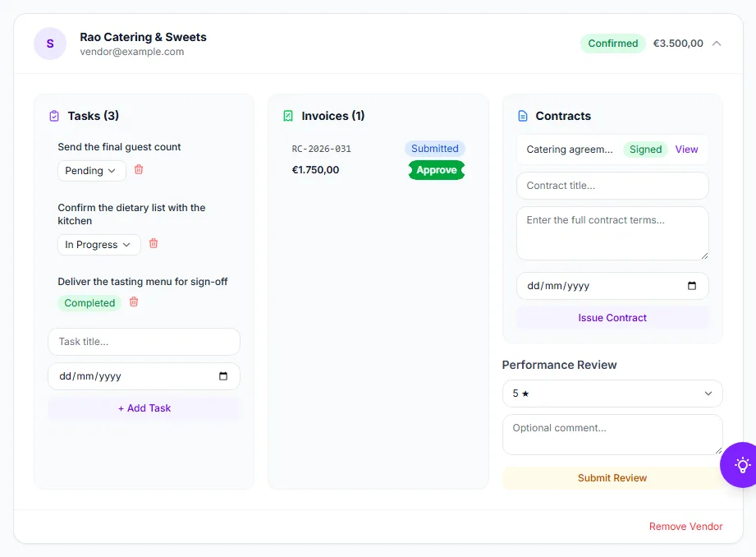Click 'Send the final guest count' task title

coord(119,147)
